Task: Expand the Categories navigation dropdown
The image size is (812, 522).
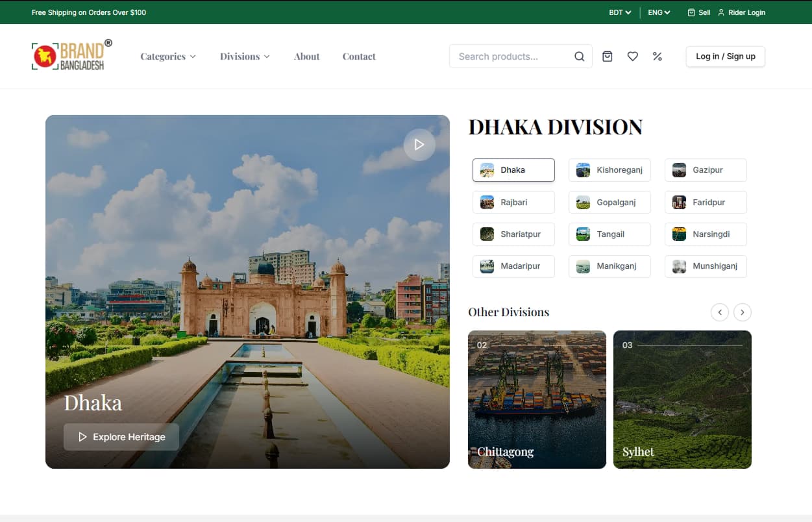Action: click(x=167, y=56)
